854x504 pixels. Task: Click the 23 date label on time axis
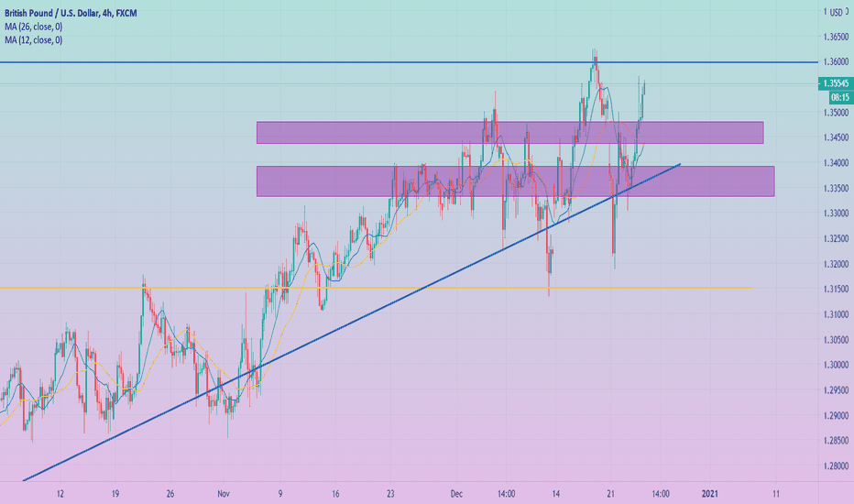[x=390, y=494]
